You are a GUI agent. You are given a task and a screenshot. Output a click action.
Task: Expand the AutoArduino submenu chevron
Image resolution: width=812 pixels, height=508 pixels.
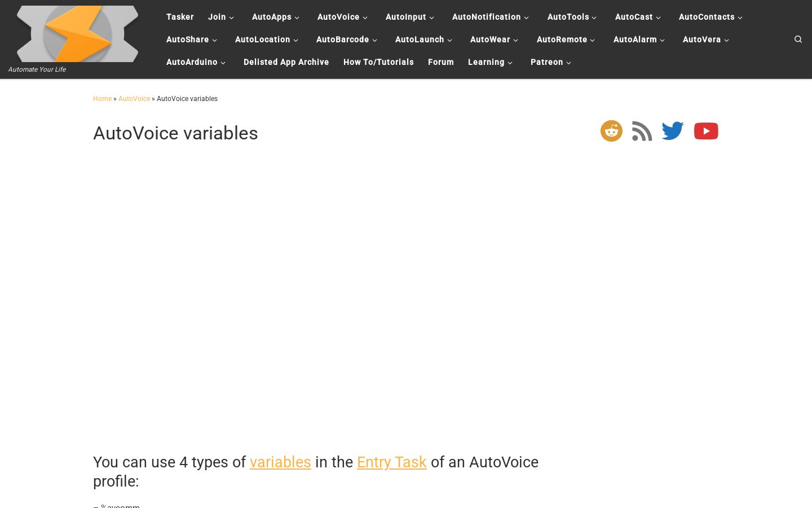point(223,63)
